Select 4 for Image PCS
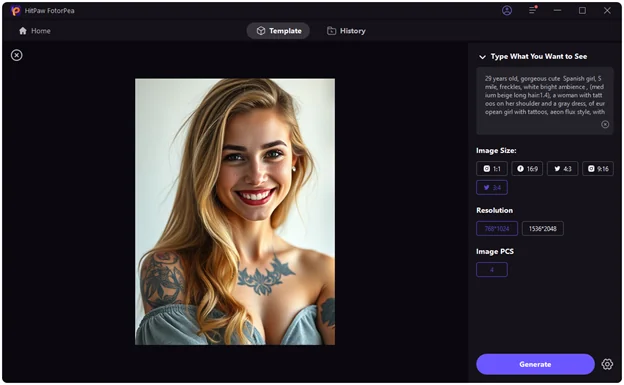 coord(492,270)
